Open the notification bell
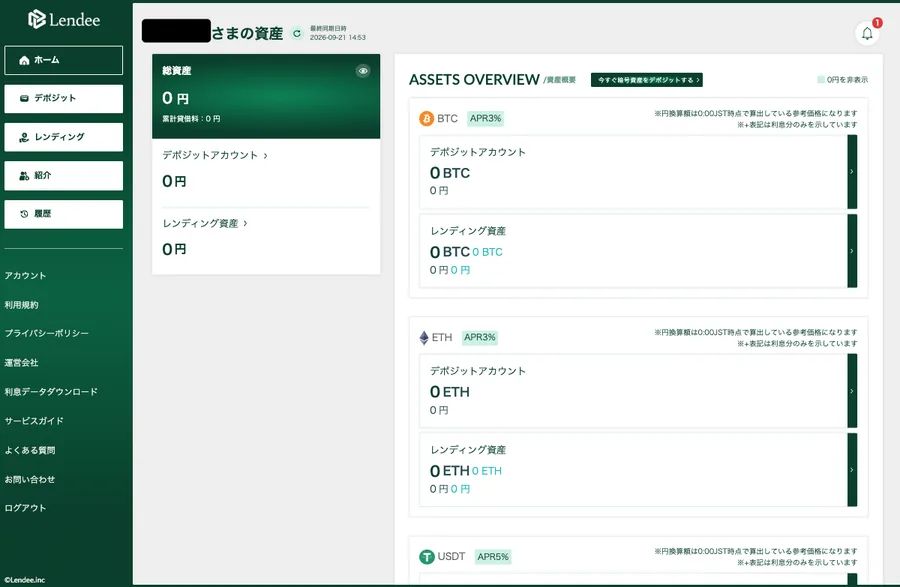Screen dimensions: 900x587 pos(867,33)
